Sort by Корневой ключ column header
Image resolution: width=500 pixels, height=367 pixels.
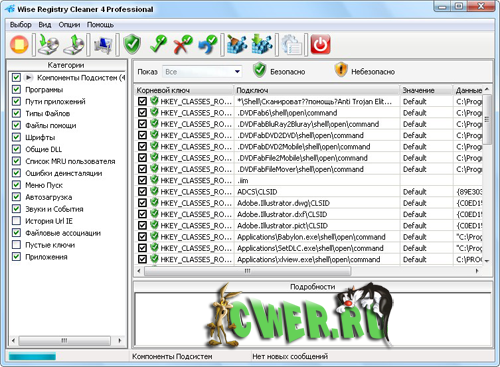[184, 90]
